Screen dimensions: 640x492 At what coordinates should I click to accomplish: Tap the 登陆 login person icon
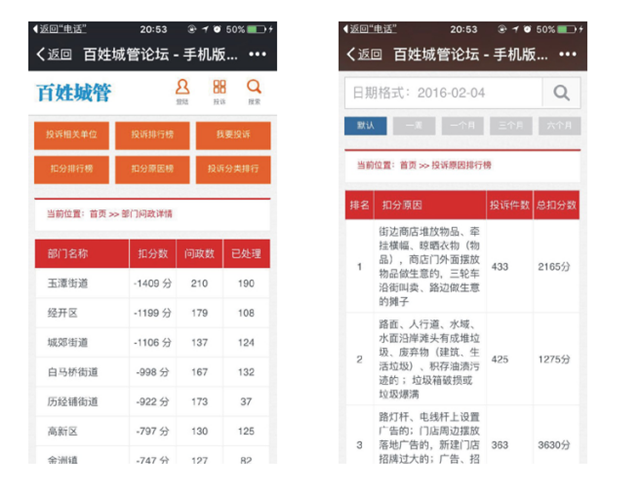[x=182, y=91]
